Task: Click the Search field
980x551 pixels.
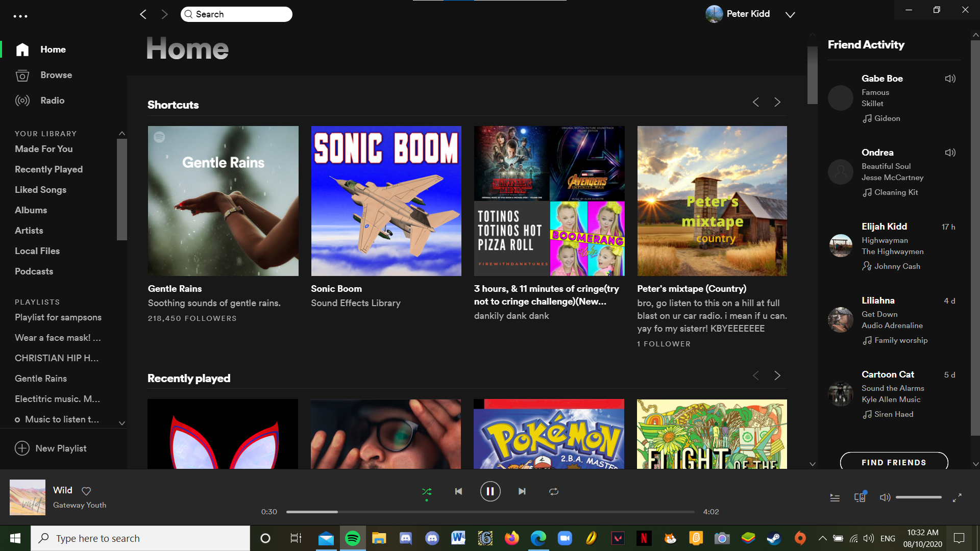Action: pos(236,14)
